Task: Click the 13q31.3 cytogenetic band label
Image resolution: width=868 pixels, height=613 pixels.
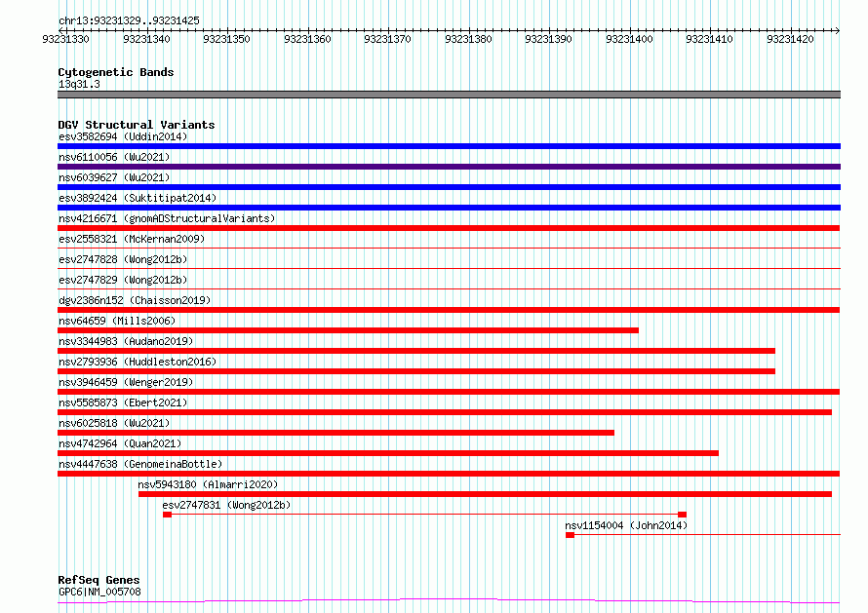Action: pos(79,84)
